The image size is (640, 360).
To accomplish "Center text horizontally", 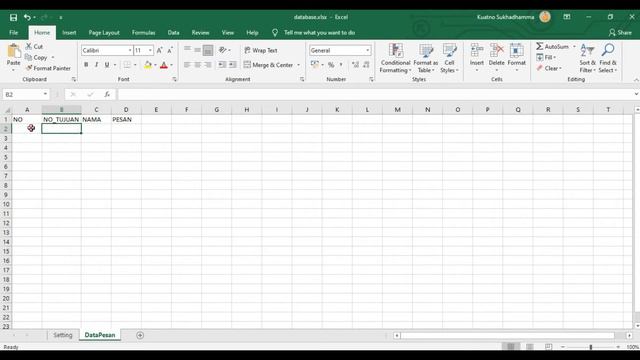I will [x=198, y=64].
